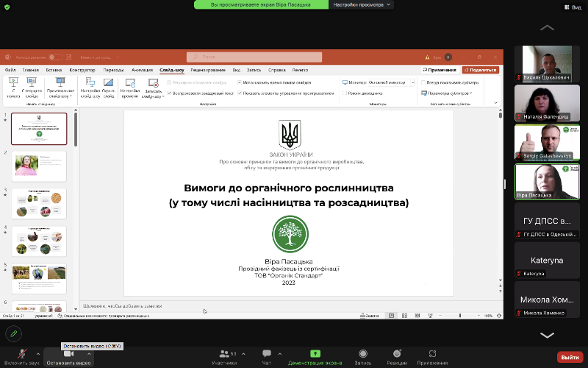
Task: Click the Поиск search box
Action: pos(254,57)
